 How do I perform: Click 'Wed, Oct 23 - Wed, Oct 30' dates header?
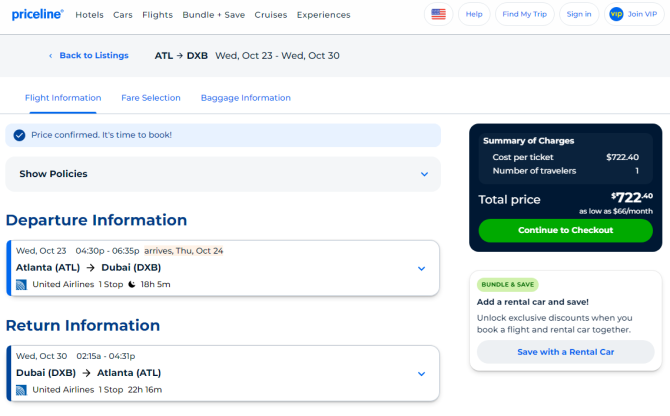coord(277,56)
